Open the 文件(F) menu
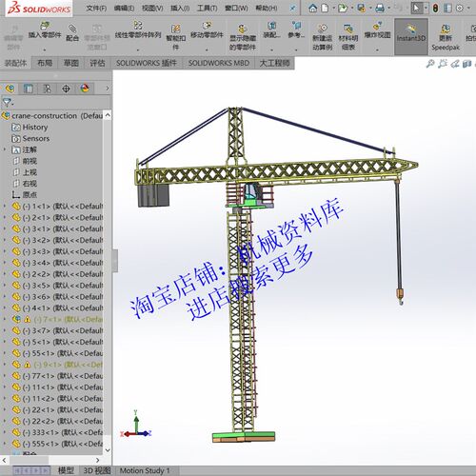 [96, 9]
